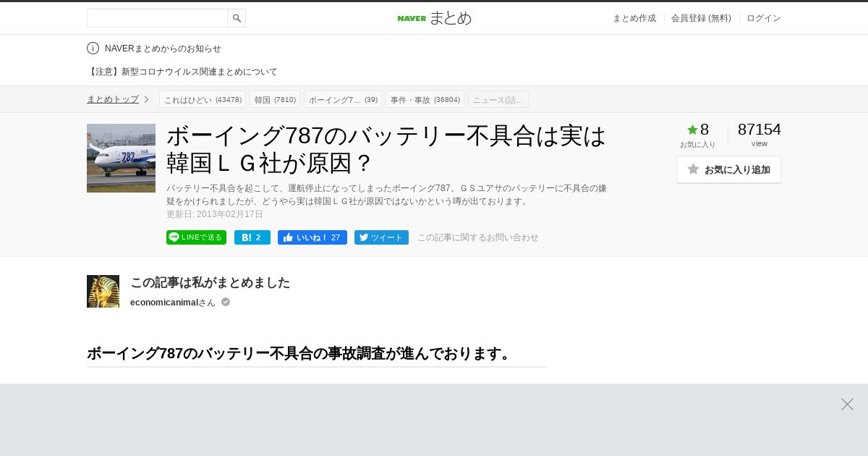Click the green favorites star count

pos(698,130)
